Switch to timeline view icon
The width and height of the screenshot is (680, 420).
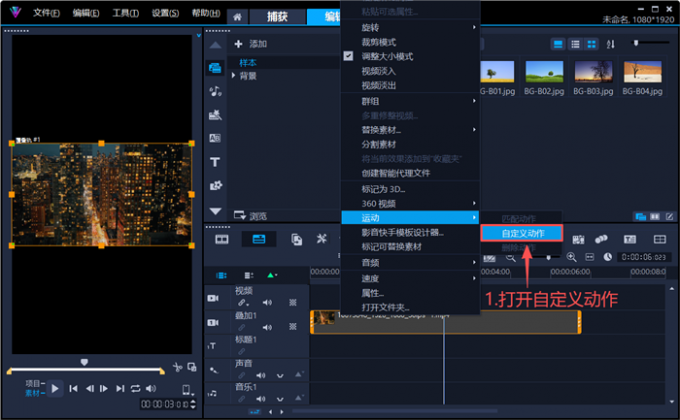pos(259,239)
